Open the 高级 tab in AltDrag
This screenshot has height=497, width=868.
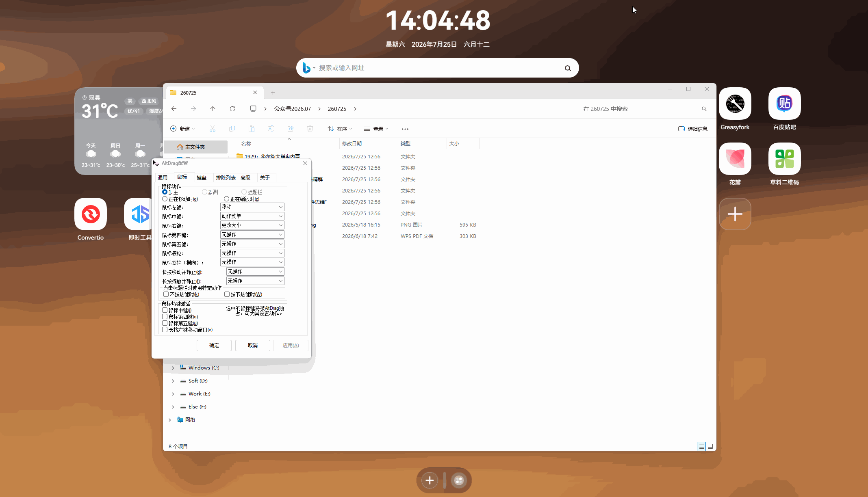[x=245, y=178]
